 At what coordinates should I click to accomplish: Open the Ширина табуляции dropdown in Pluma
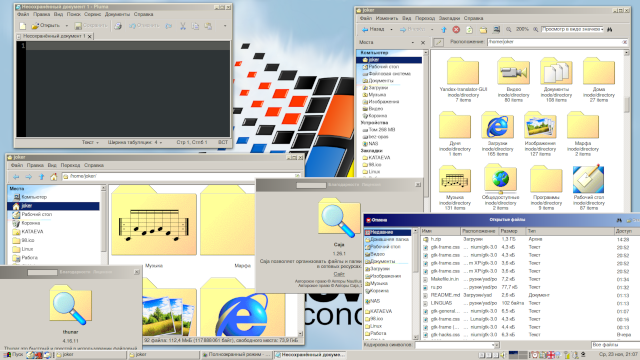click(x=135, y=142)
